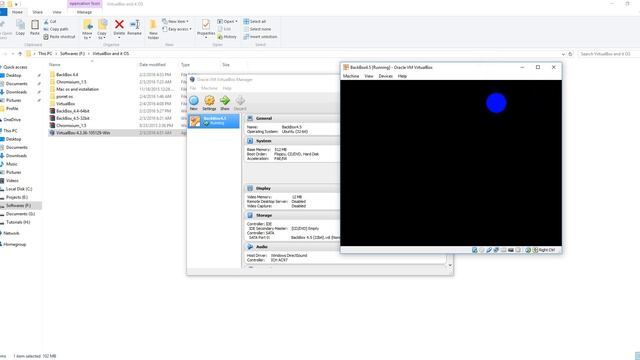Sort files by Date modified column
Viewport: 640px width, 360px height.
coord(152,64)
